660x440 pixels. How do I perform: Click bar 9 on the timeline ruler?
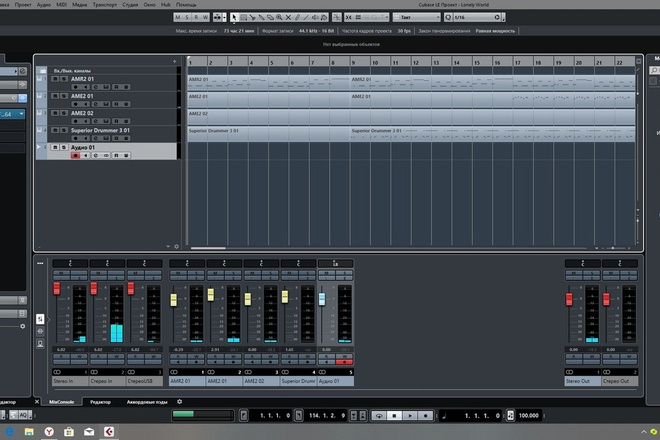coord(354,62)
